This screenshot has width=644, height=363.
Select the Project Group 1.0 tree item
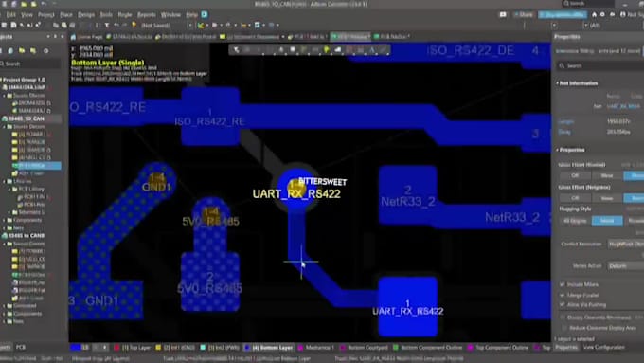click(24, 80)
